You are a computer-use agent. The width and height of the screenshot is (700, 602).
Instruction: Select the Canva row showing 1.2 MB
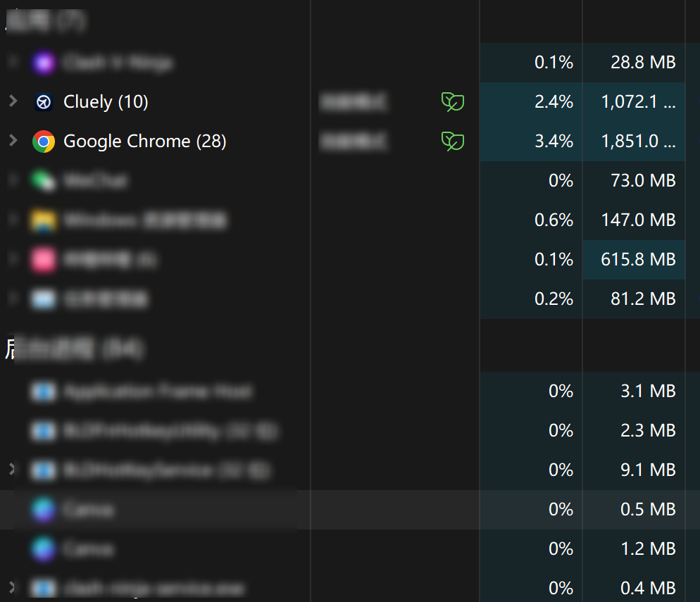pyautogui.click(x=88, y=548)
